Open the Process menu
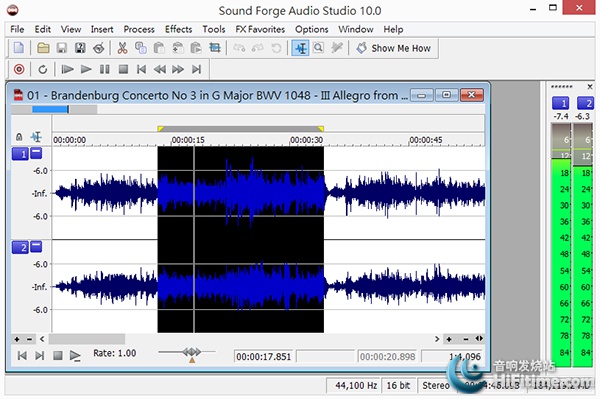 pos(139,29)
